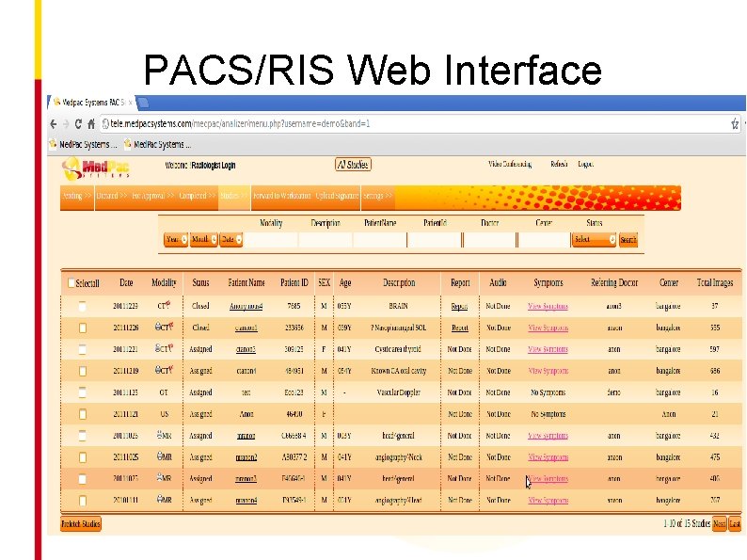Open the Dictated >> menu

(x=112, y=196)
